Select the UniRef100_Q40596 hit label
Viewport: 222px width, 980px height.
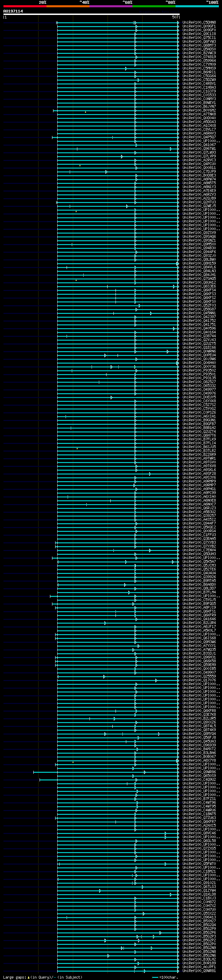[x=199, y=328]
